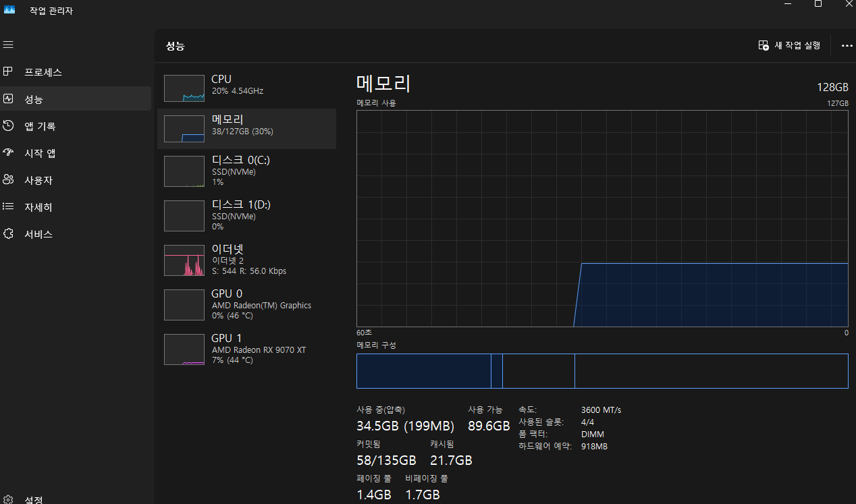This screenshot has height=504, width=856.
Task: Select the Ethernet (이더넷) network entry
Action: [246, 260]
